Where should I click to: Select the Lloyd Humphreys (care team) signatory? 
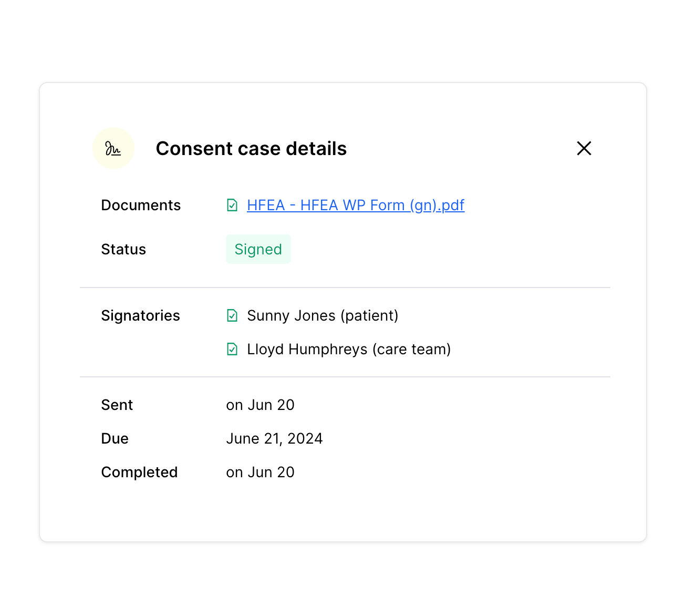pos(349,349)
